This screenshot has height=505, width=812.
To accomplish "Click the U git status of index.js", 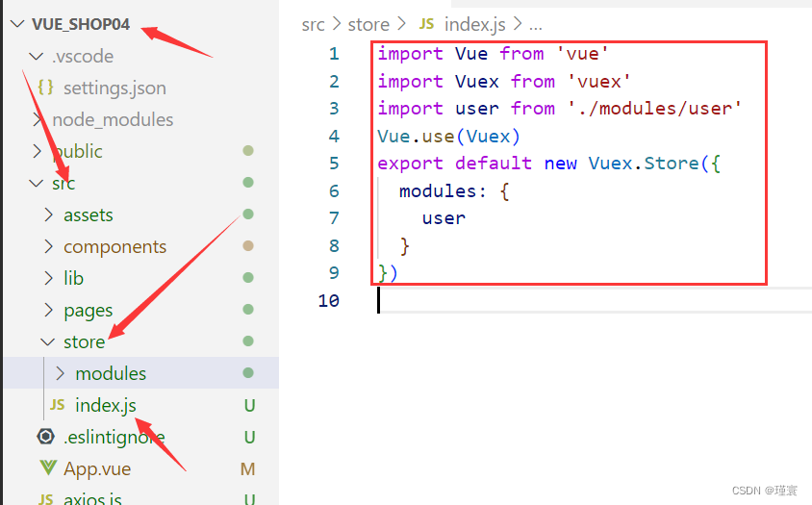I will click(249, 405).
